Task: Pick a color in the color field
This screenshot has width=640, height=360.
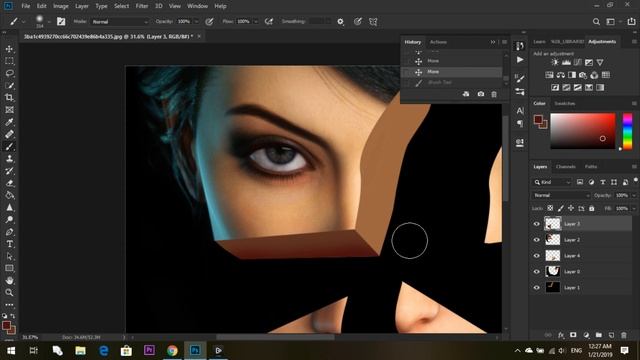Action: click(x=583, y=131)
